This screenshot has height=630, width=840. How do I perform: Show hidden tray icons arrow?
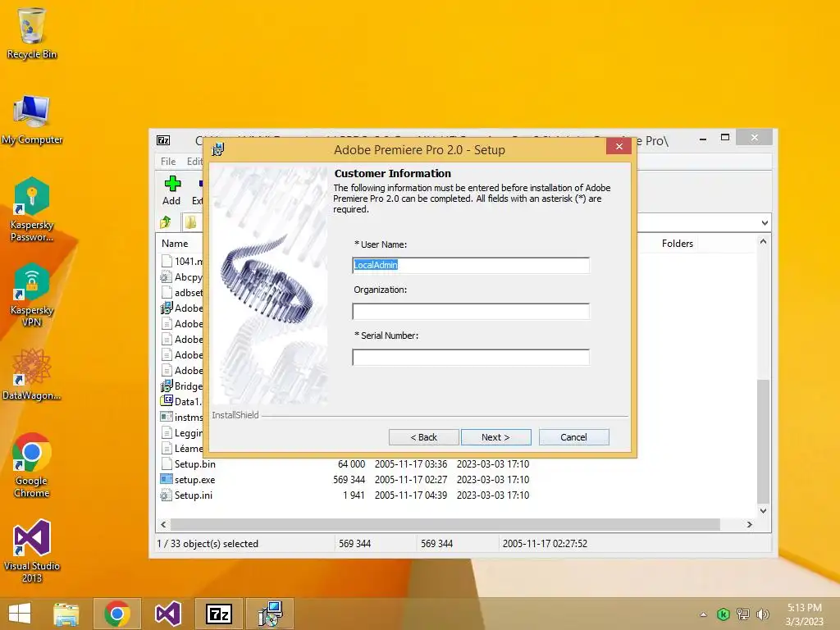point(703,614)
